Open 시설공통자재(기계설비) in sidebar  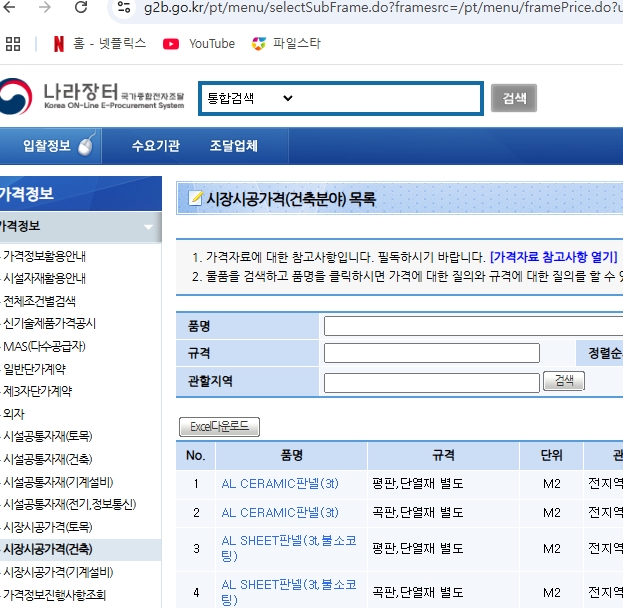(x=58, y=482)
